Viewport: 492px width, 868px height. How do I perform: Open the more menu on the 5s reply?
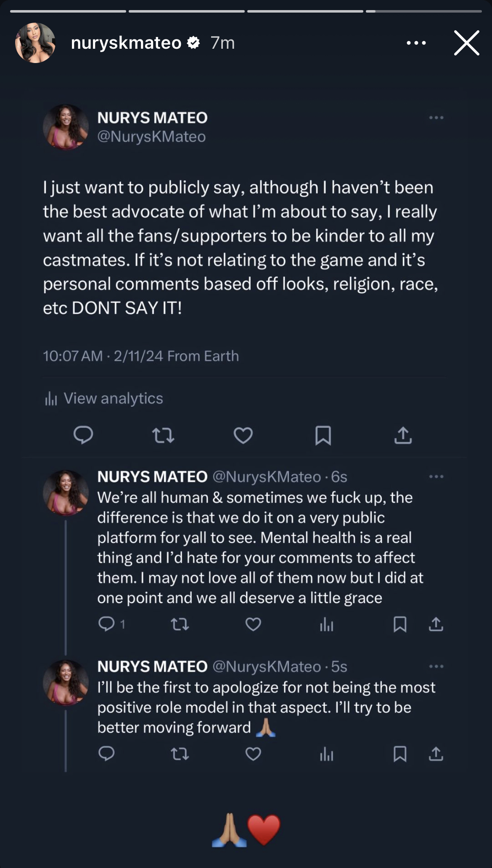point(436,666)
